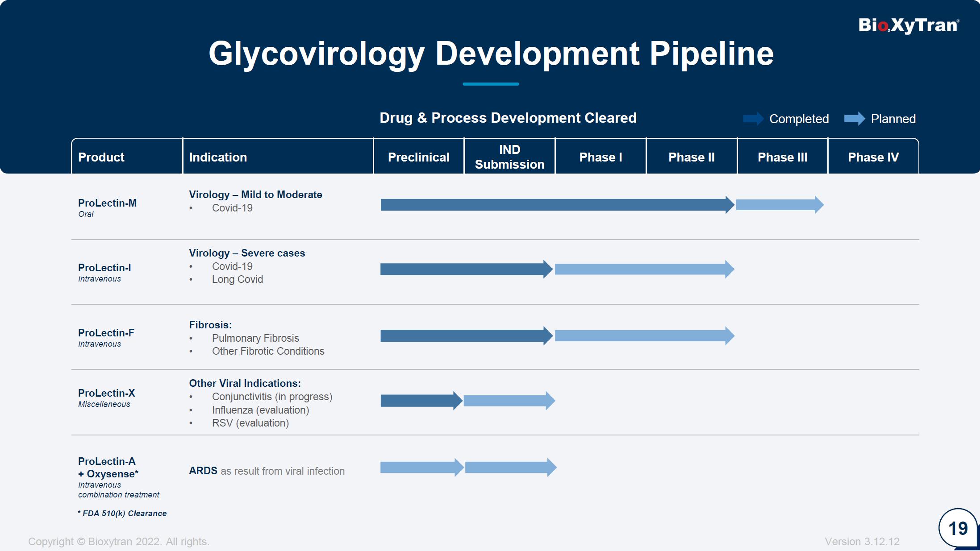The width and height of the screenshot is (980, 551).
Task: Click the 'Planned' legend label
Action: (x=893, y=119)
